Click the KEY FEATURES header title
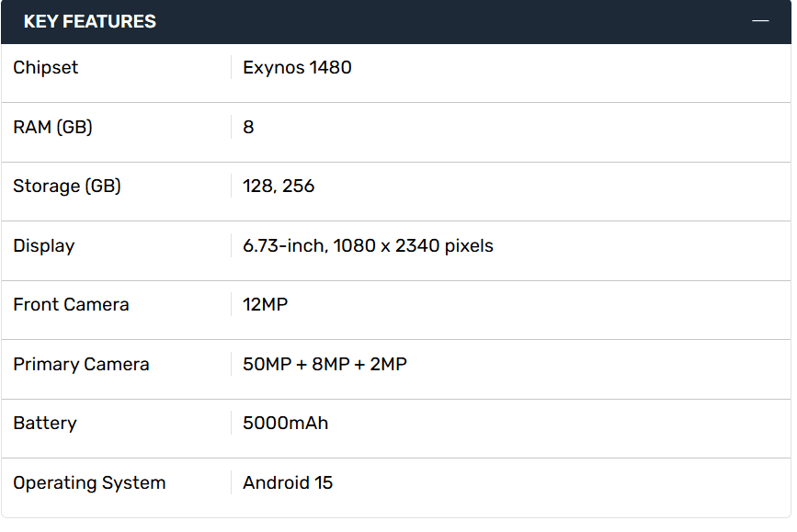Screen dimensions: 797x532 click(89, 21)
